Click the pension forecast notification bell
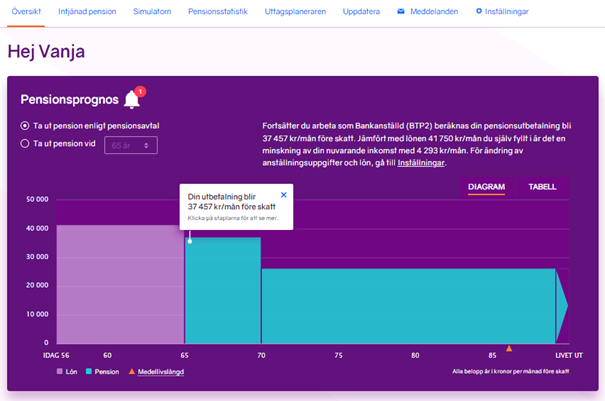Viewport: 605px width, 401px height. (x=132, y=99)
